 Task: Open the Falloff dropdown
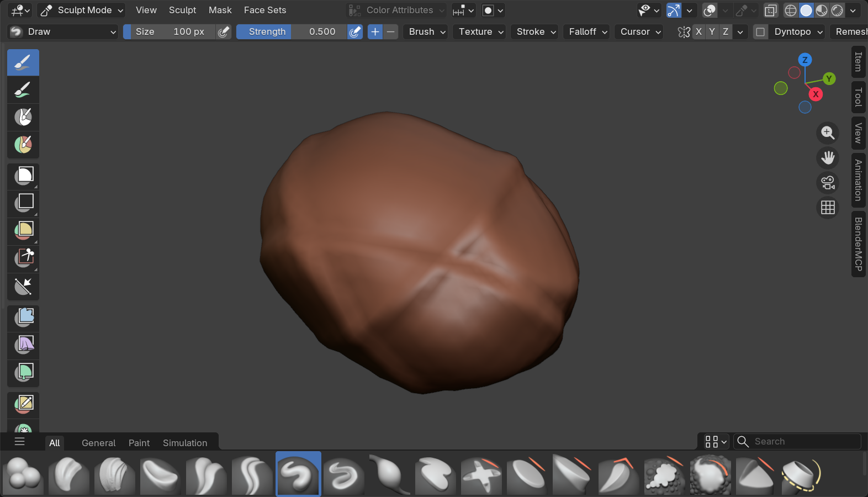[x=588, y=32]
